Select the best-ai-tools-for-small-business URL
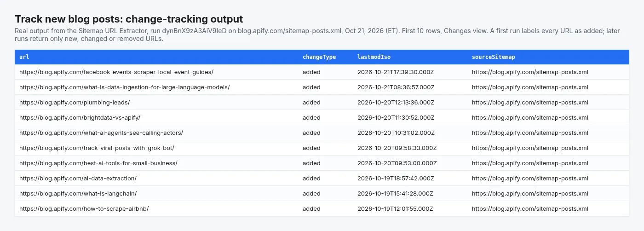 click(98, 163)
